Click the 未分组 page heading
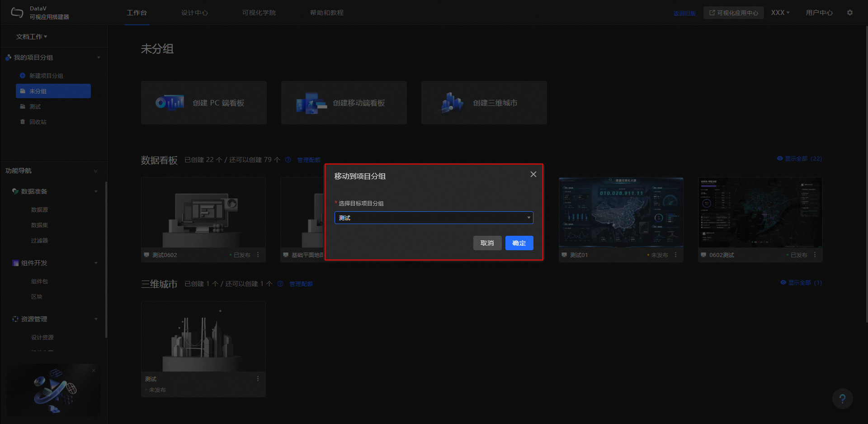Viewport: 868px width, 424px height. pyautogui.click(x=157, y=48)
